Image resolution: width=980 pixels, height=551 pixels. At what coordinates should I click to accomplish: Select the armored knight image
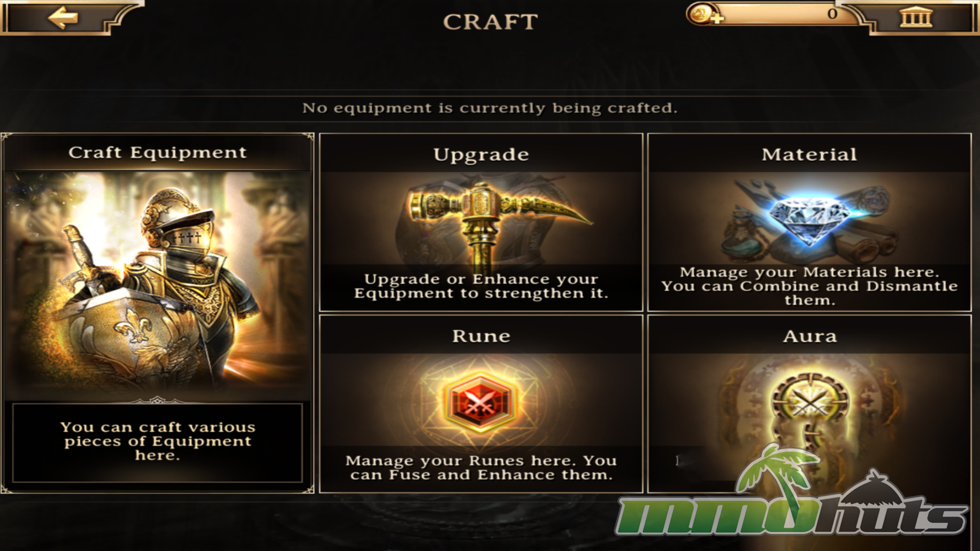[x=157, y=286]
